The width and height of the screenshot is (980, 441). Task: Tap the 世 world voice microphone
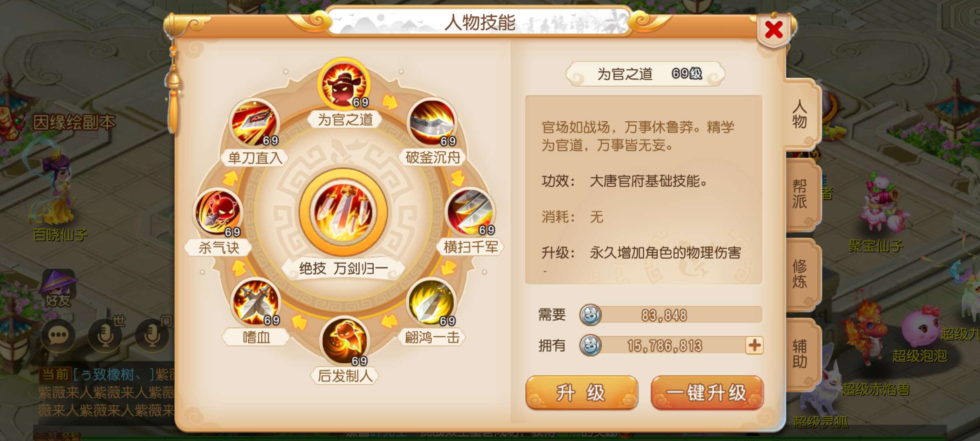105,336
